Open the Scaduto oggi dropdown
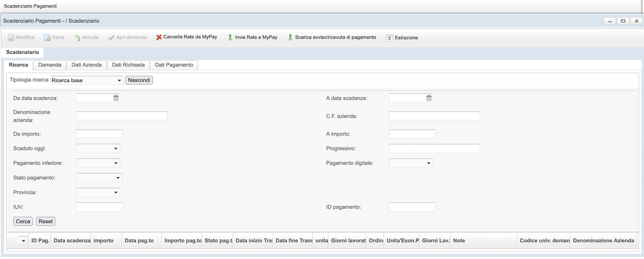 click(116, 148)
